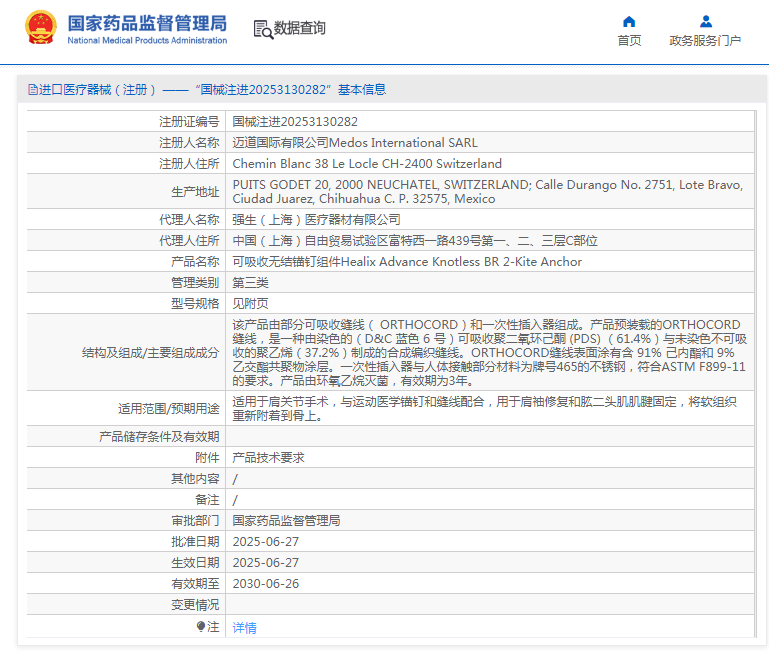This screenshot has width=769, height=656.
Task: Click product name Healix Advance Knotless cell
Action: pos(407,262)
